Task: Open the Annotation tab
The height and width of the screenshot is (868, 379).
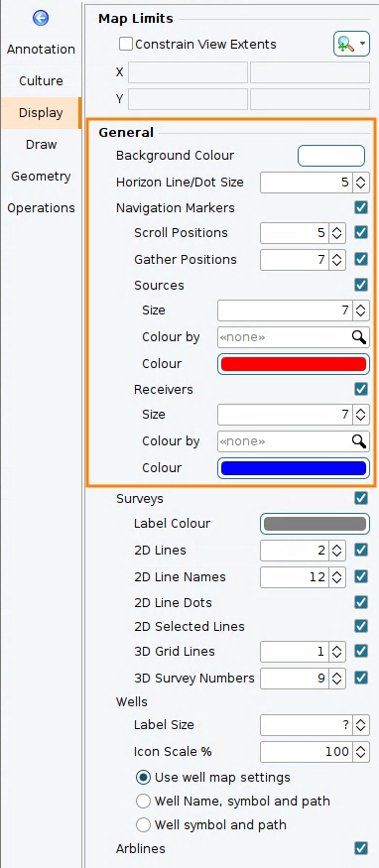Action: coord(41,50)
